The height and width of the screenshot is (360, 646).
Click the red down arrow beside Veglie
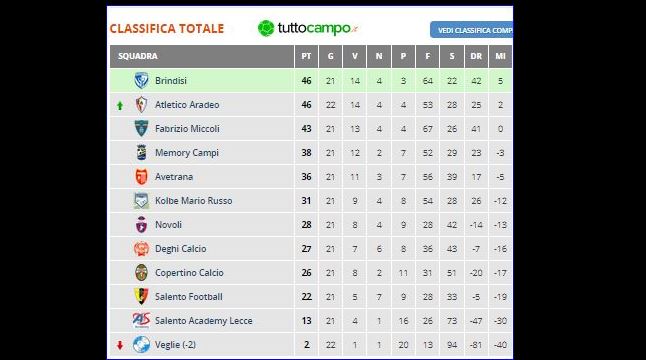[x=120, y=345]
